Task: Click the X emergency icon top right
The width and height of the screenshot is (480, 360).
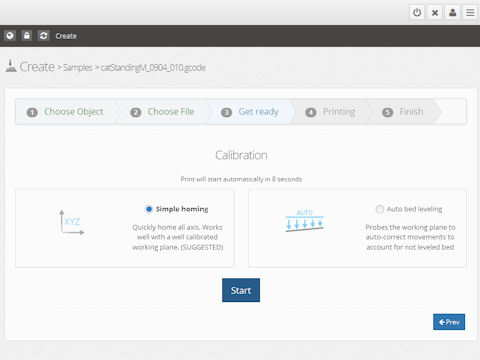Action: click(435, 13)
